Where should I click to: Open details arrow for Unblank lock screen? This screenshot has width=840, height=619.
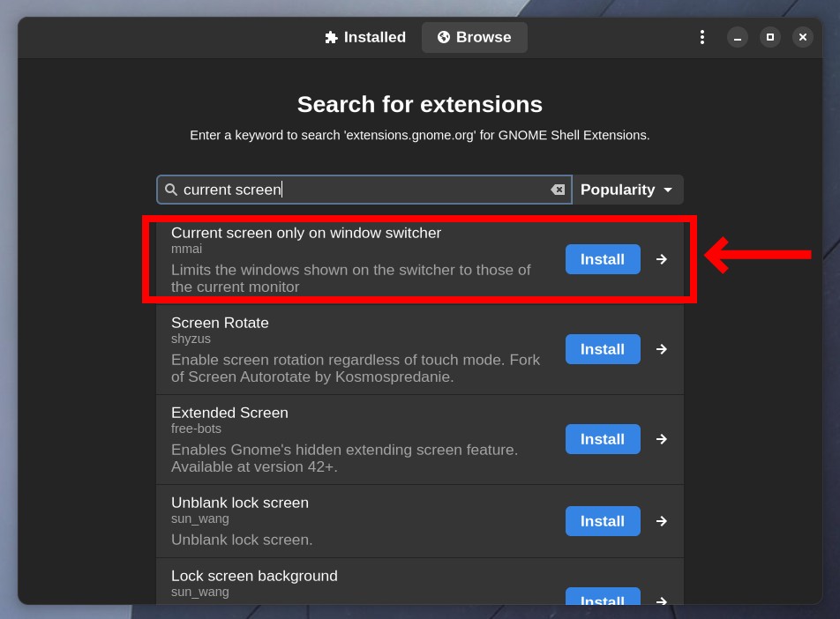pos(662,521)
